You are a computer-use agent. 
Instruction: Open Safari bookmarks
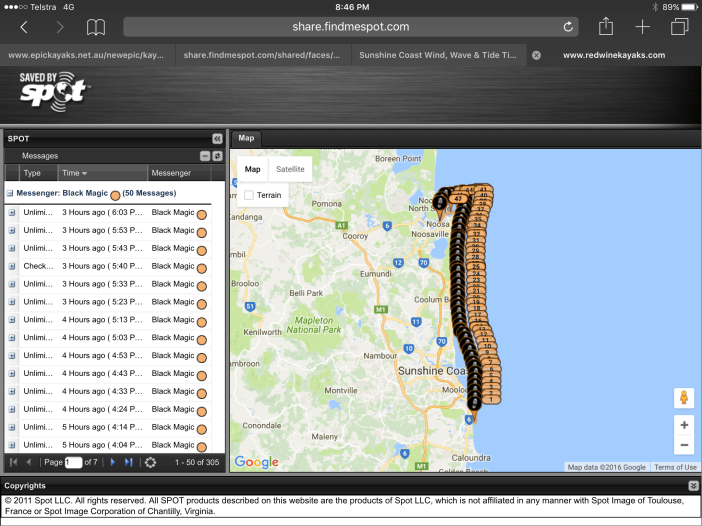(x=96, y=27)
